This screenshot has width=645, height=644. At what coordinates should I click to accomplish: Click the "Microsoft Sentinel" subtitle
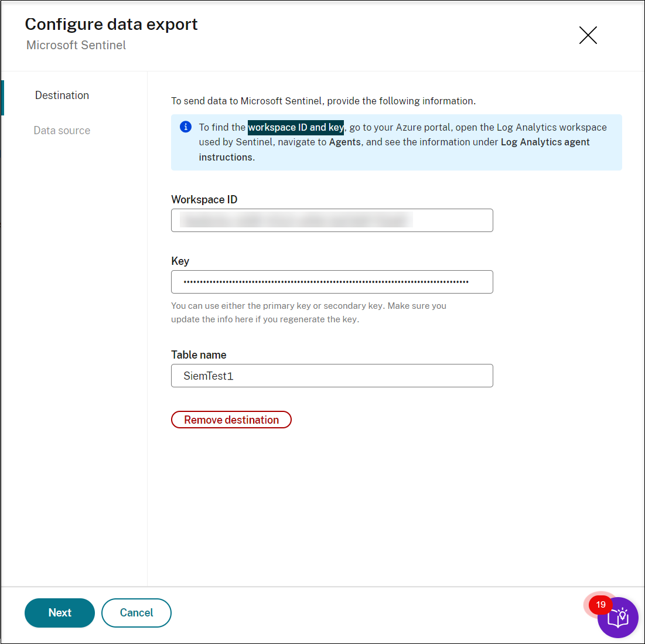[76, 45]
